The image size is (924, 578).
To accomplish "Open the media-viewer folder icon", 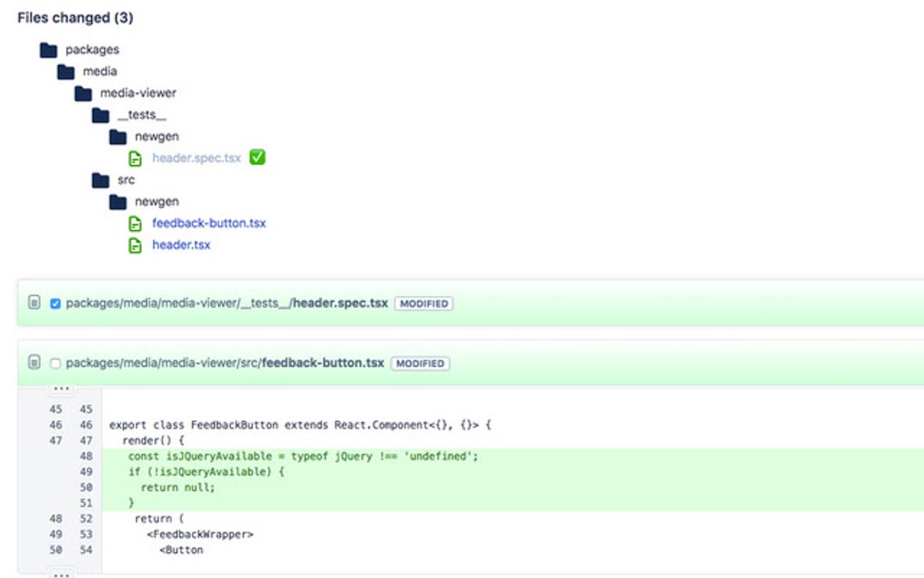I will pos(84,92).
